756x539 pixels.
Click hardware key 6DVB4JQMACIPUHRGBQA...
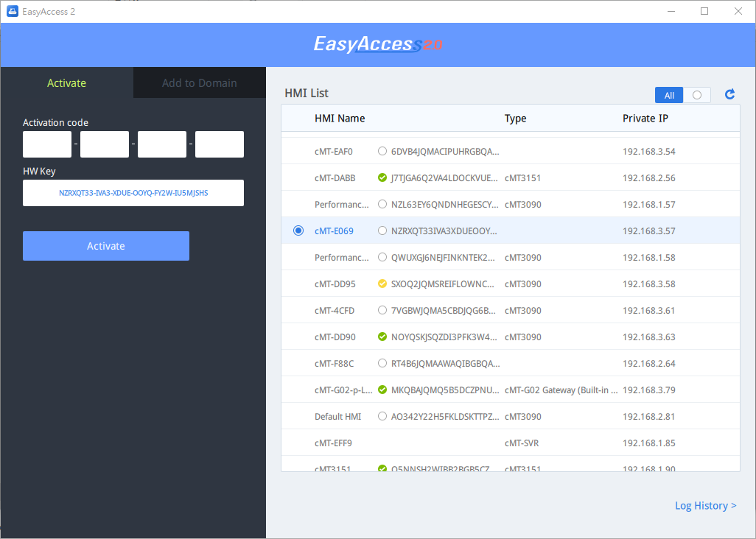tap(445, 151)
